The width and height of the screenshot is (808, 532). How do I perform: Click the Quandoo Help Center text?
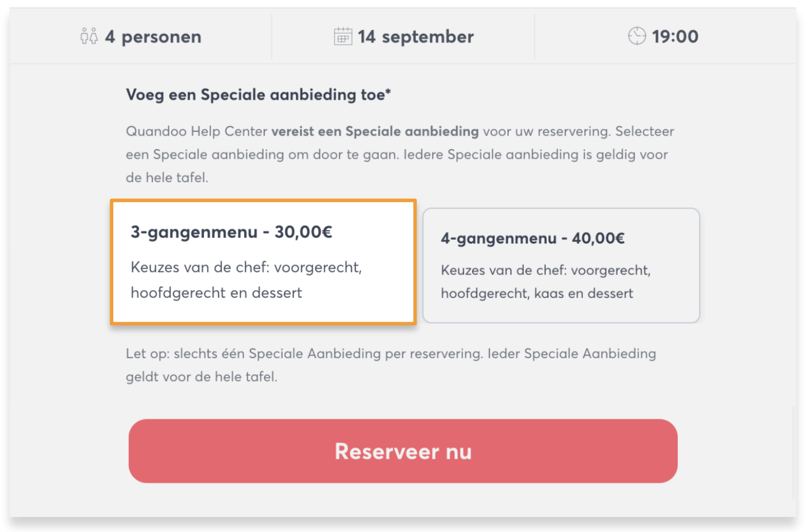click(196, 131)
